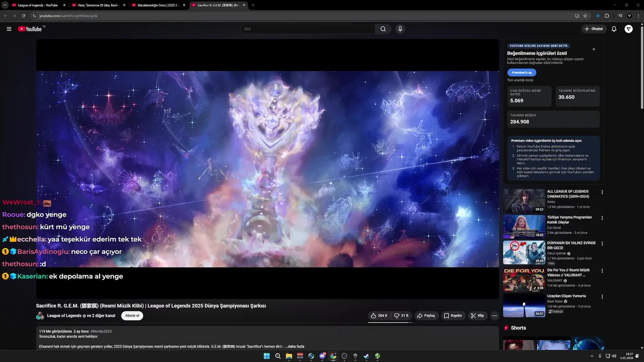Open YouTube notifications bell
This screenshot has height=362, width=644.
point(614,29)
